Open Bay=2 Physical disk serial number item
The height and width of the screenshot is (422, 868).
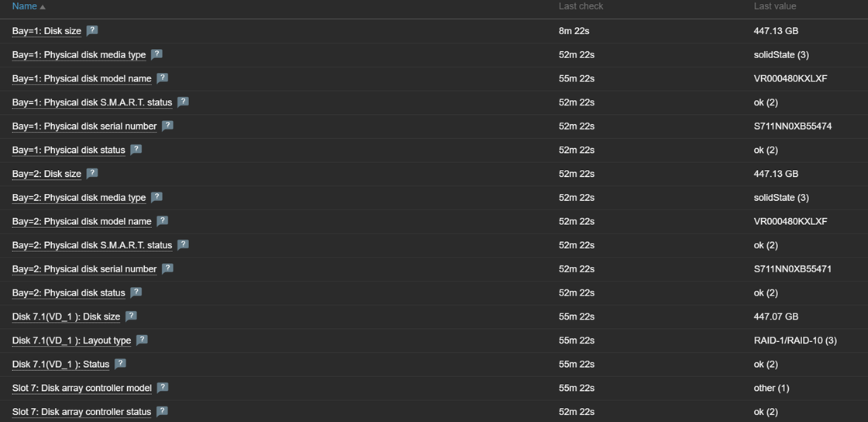tap(84, 269)
